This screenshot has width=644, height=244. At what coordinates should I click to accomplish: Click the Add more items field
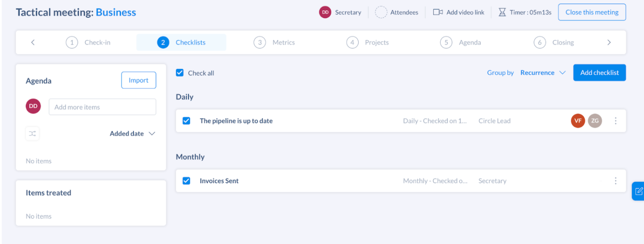click(102, 107)
